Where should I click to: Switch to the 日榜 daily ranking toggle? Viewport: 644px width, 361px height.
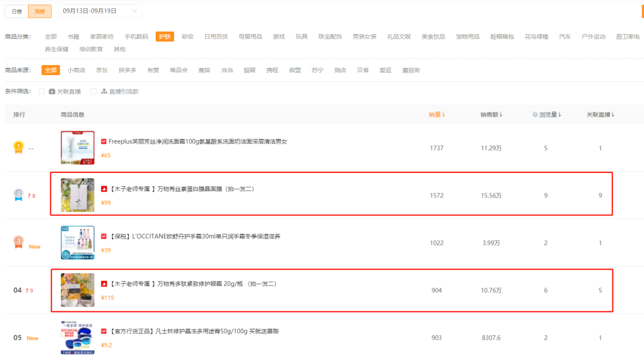17,11
